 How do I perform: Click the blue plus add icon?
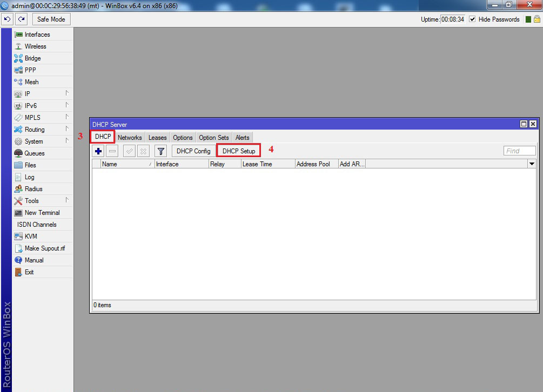(98, 151)
